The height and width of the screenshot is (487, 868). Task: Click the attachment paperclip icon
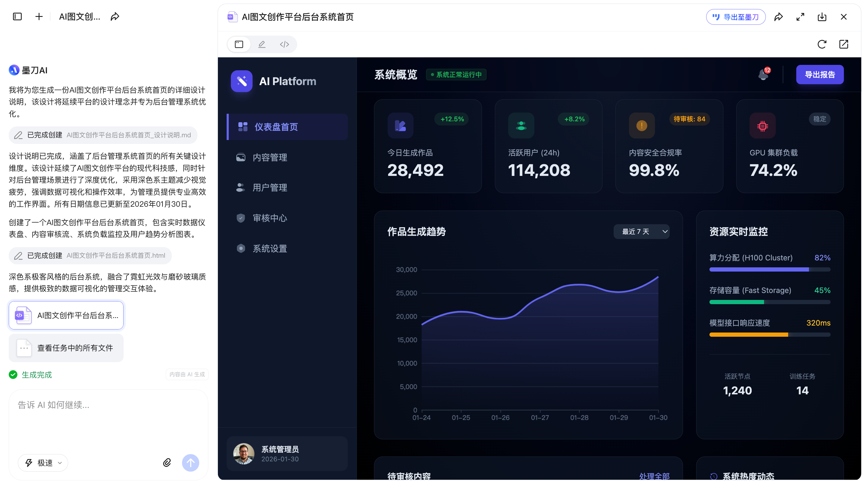point(167,462)
